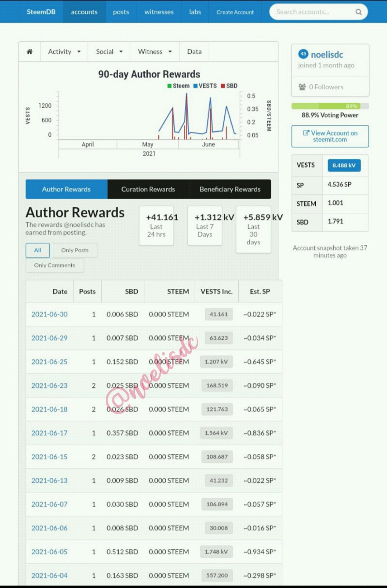Screen dimensions: 387x588
Task: Open date link 2021-06-04
Action: [x=49, y=575]
